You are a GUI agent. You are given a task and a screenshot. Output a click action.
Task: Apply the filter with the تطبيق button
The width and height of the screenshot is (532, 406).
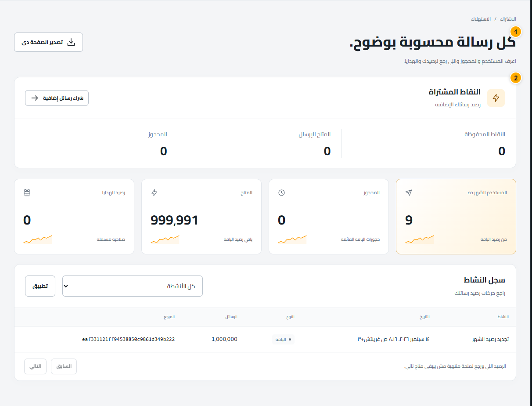(x=40, y=286)
